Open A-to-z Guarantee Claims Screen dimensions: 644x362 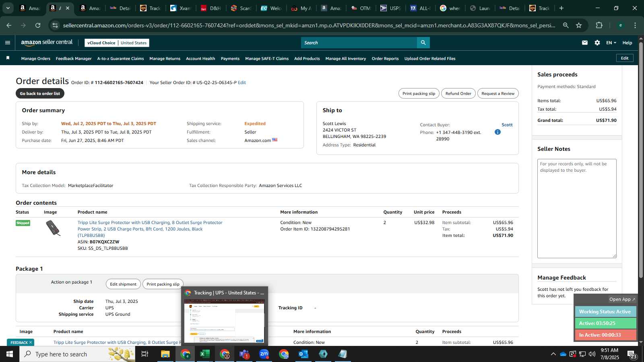pyautogui.click(x=120, y=58)
